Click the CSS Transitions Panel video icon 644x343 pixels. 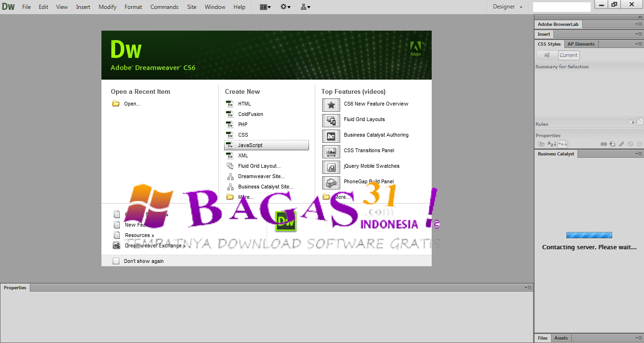coord(331,152)
